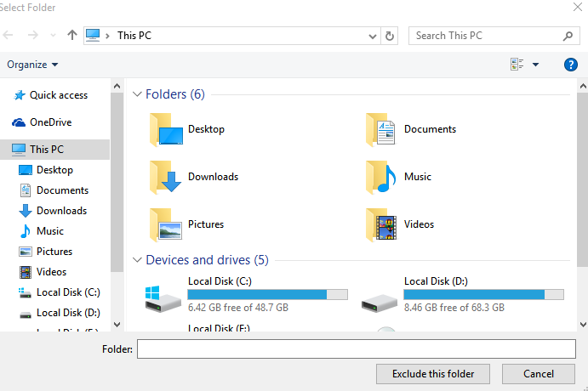Select the Videos folder icon
Image resolution: width=588 pixels, height=391 pixels.
click(x=381, y=224)
